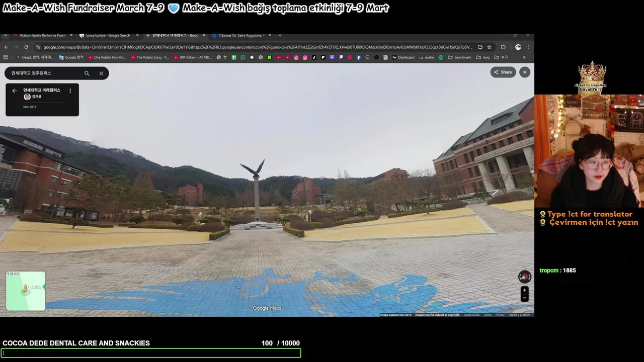The image size is (644, 362).
Task: Open the Google 번역 bookmark
Action: tap(71, 57)
